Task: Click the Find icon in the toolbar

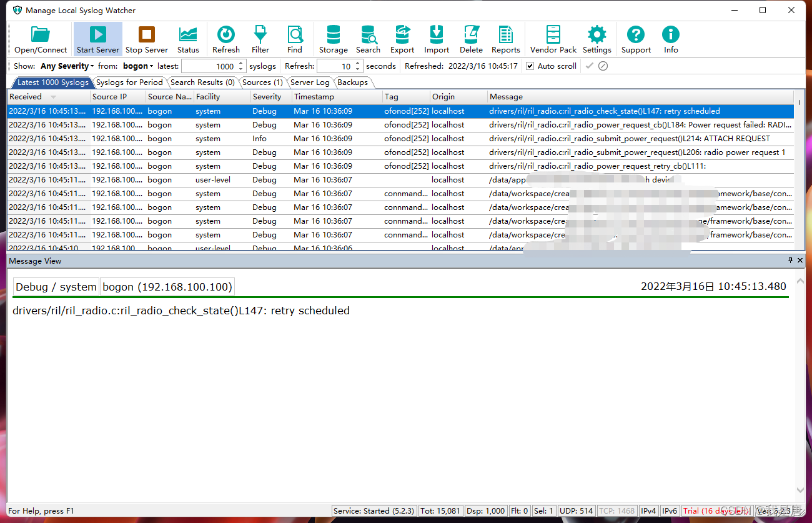Action: pyautogui.click(x=294, y=38)
